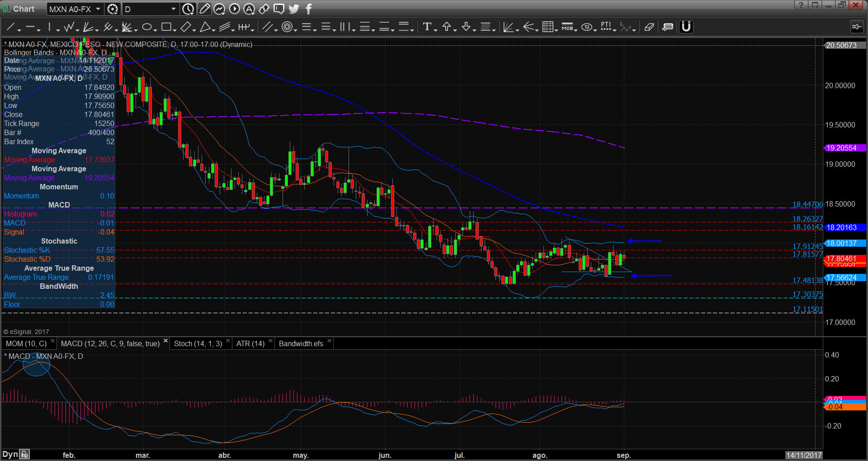Expand the zigzag tool options arrow
This screenshot has height=461, width=868.
coord(77,30)
